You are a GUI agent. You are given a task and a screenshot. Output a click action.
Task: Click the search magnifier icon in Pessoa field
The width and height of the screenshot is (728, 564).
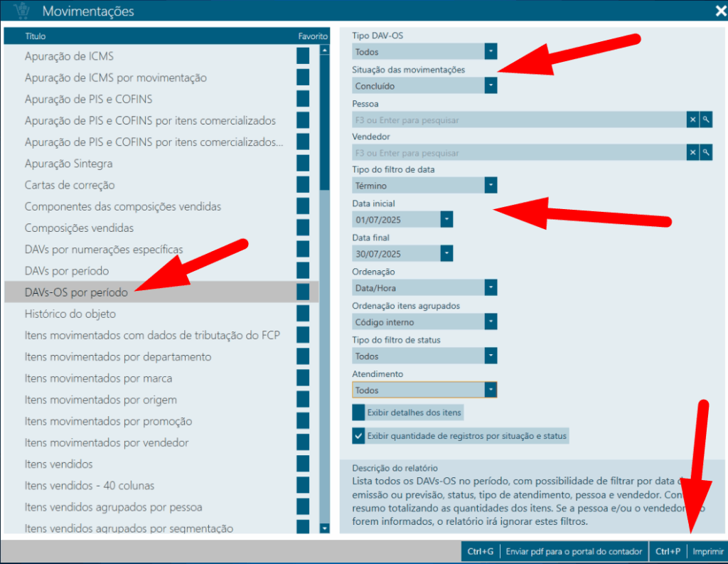706,119
